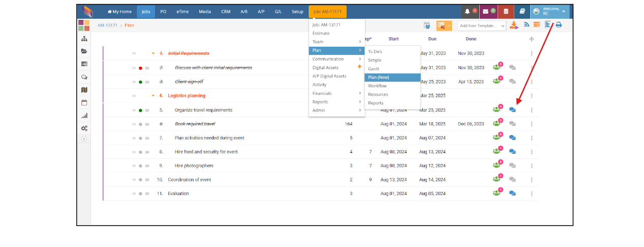This screenshot has height=247, width=644.
Task: Click the red database stack icon
Action: pos(505,11)
